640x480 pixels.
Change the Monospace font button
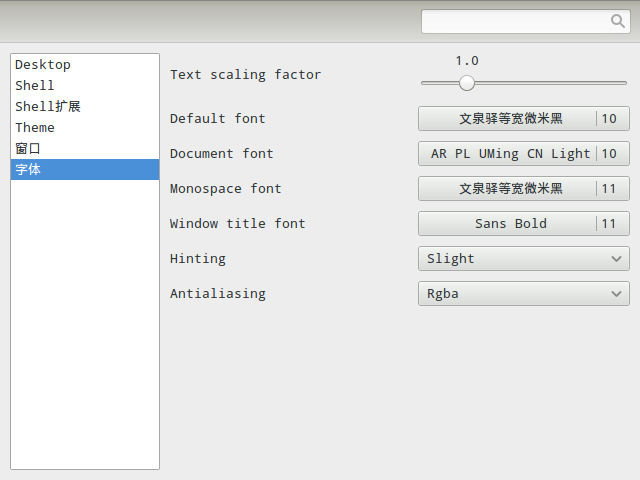pos(510,189)
